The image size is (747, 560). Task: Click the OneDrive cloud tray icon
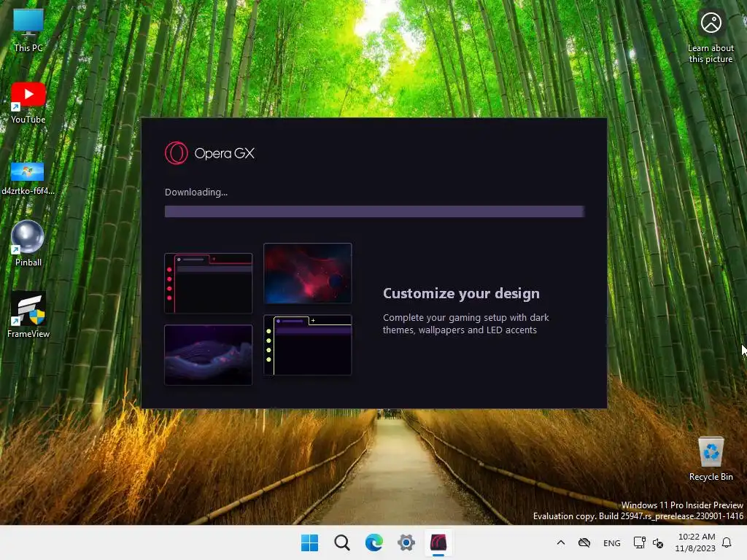tap(584, 542)
